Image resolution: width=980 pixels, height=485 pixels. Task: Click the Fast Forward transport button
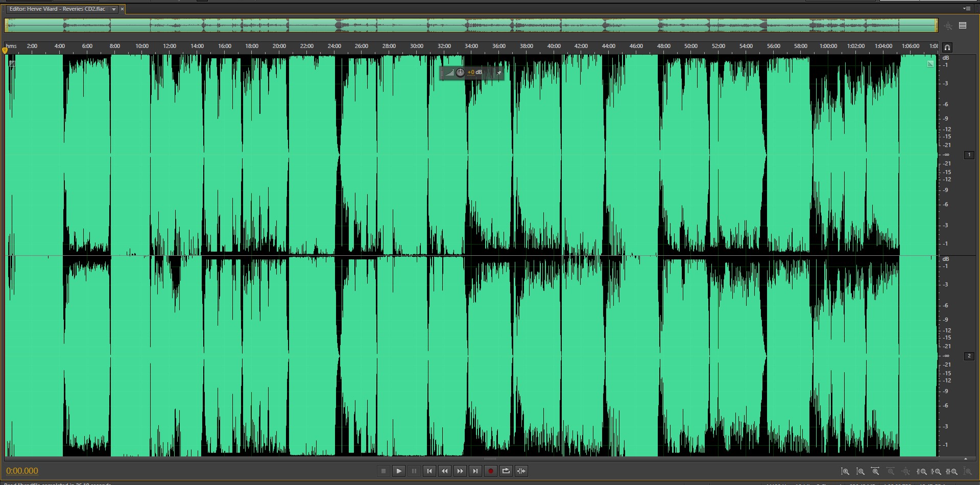460,471
